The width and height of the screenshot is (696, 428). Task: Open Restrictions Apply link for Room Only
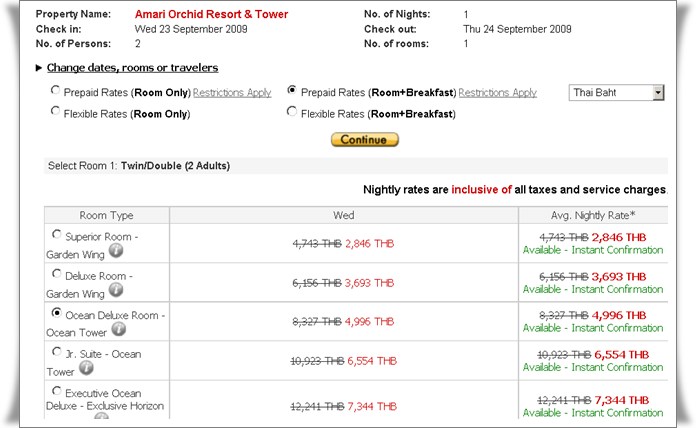click(232, 93)
